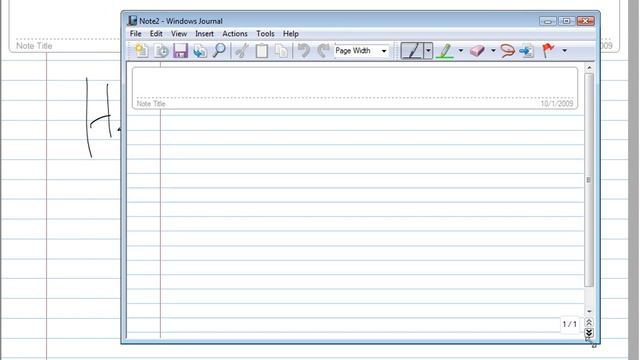Minimize the Note2 Windows Journal window
640x360 pixels.
pyautogui.click(x=548, y=21)
